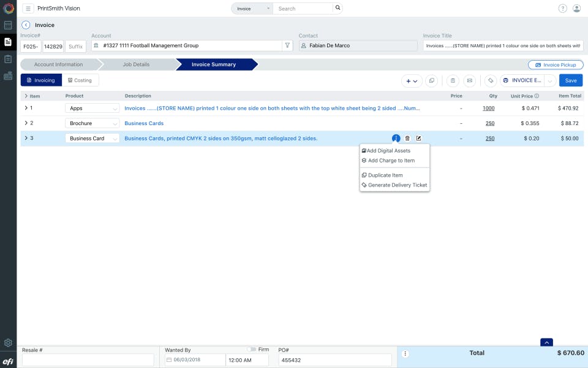Screen dimensions: 588x368
Task: Click the Invoice Pickup button
Action: [x=555, y=64]
